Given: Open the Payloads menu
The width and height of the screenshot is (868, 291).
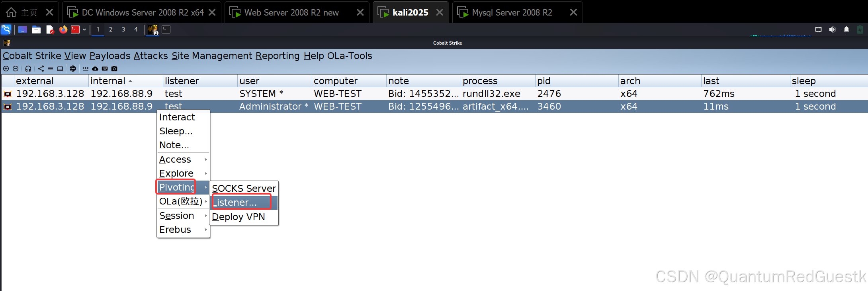Looking at the screenshot, I should coord(110,56).
